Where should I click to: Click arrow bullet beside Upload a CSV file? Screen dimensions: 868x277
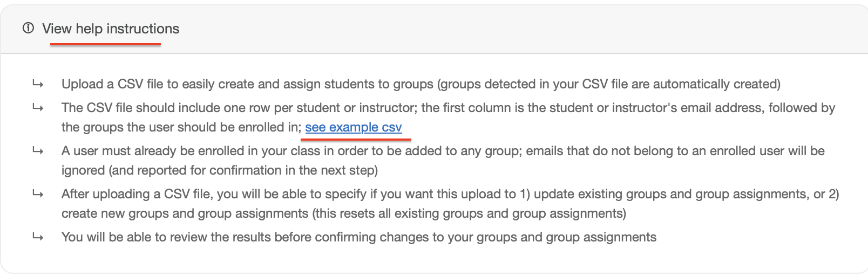point(38,84)
